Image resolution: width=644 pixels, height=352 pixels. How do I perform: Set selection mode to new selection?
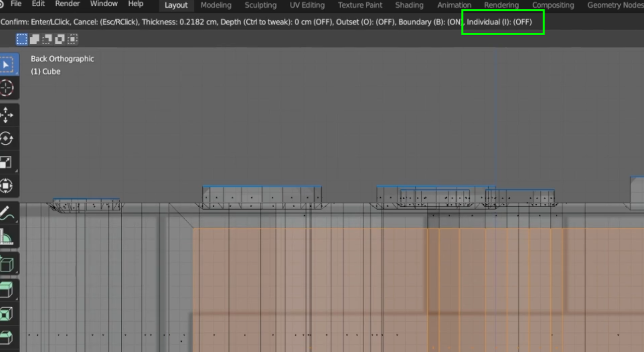(22, 39)
